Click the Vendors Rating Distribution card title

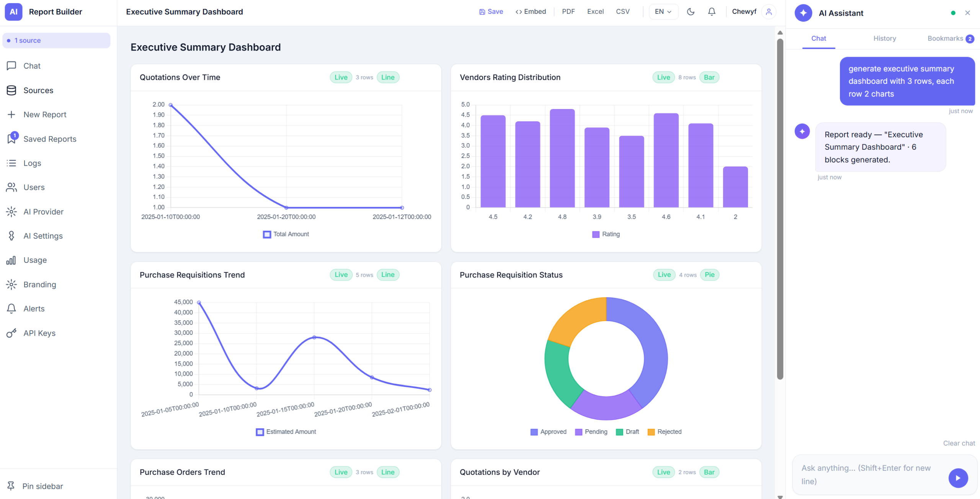(x=510, y=77)
